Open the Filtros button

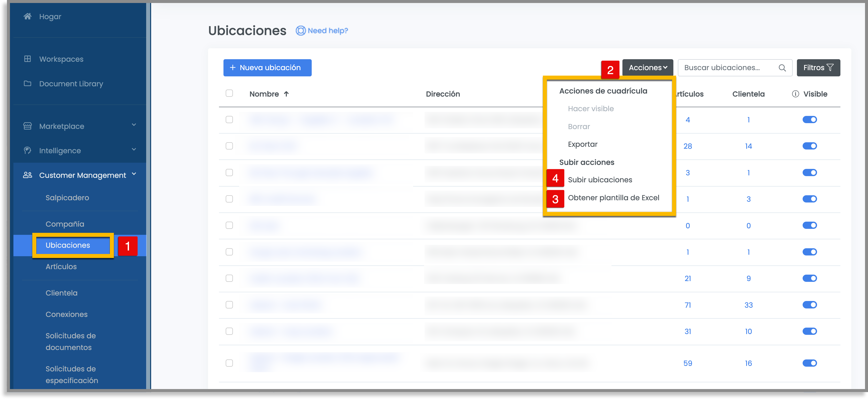pyautogui.click(x=818, y=68)
